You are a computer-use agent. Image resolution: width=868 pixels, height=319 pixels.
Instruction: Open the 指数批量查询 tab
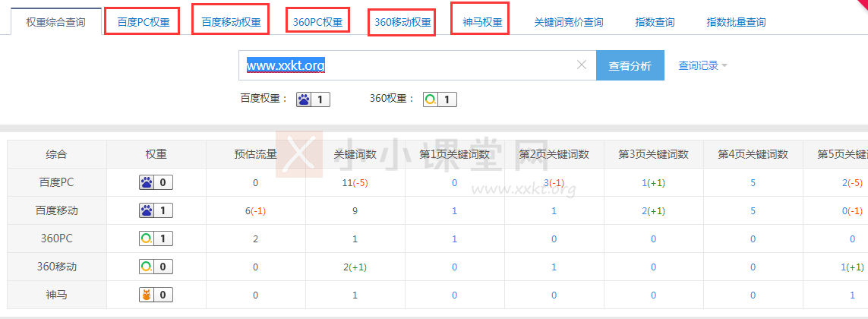pyautogui.click(x=736, y=23)
